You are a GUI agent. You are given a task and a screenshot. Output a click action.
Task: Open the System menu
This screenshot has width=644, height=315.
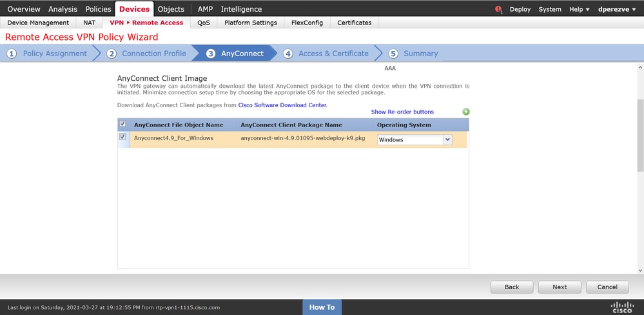tap(549, 9)
